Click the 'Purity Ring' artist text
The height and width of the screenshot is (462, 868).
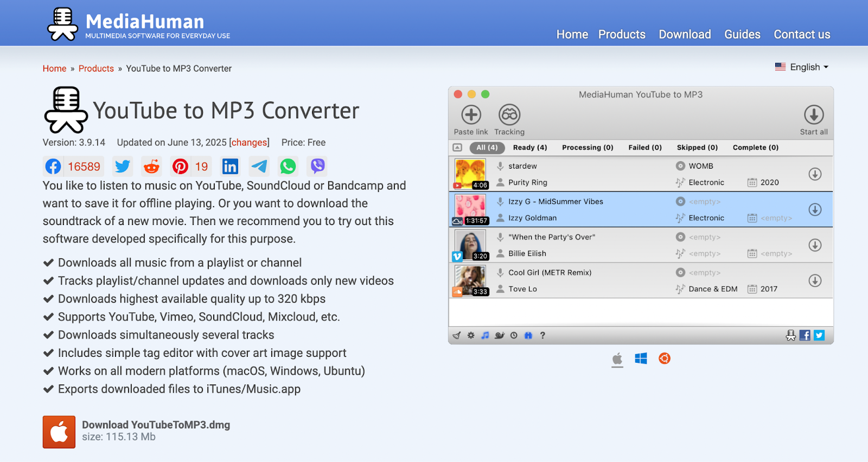coord(528,183)
